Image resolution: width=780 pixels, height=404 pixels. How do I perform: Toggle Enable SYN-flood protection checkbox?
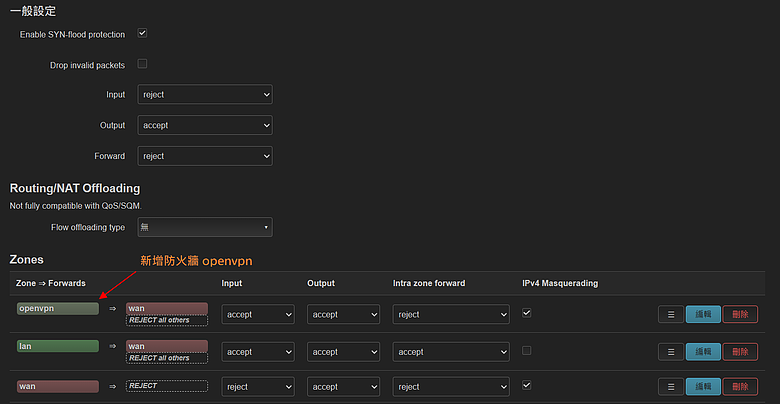coord(142,33)
